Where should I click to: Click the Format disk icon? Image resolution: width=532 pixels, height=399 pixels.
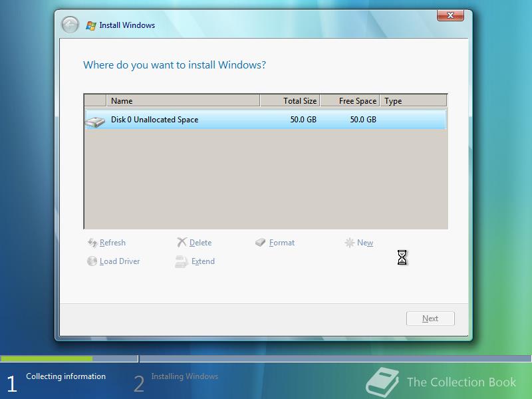(260, 242)
